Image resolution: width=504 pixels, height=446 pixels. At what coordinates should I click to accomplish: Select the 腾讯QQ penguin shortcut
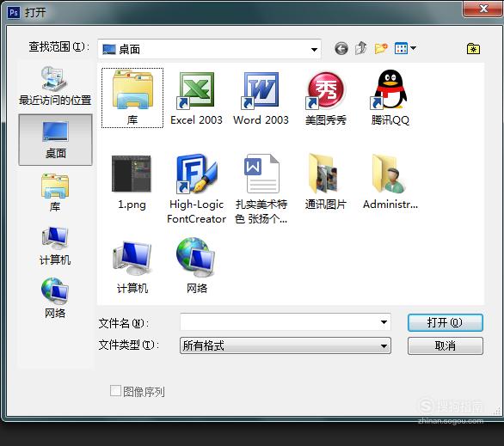pos(390,98)
